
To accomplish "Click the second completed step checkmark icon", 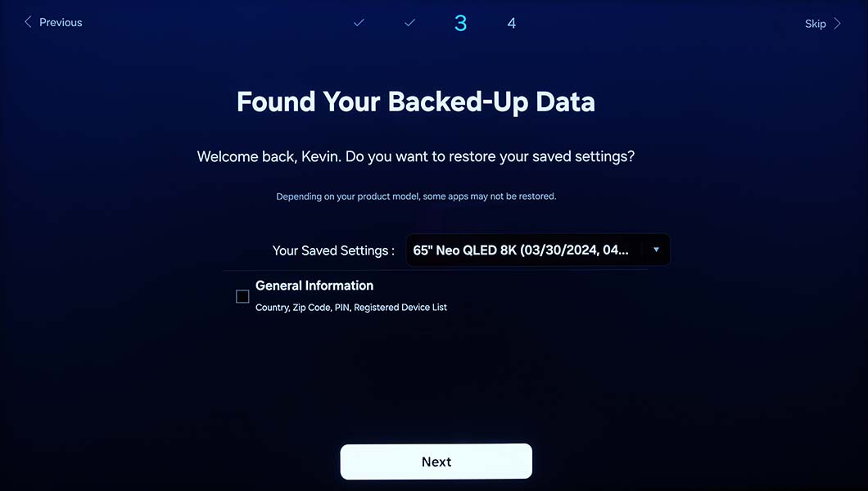I will pyautogui.click(x=409, y=22).
